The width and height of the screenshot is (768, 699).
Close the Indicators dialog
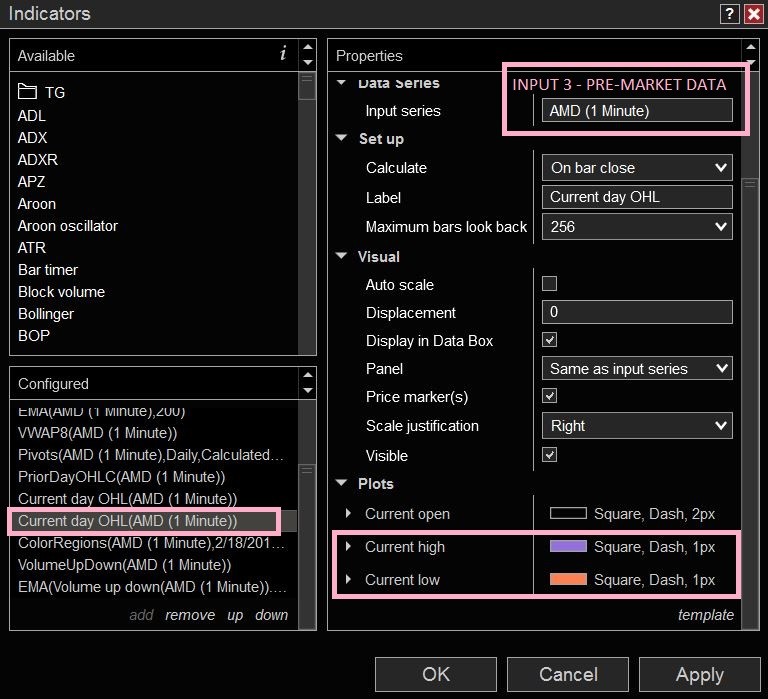pos(753,14)
